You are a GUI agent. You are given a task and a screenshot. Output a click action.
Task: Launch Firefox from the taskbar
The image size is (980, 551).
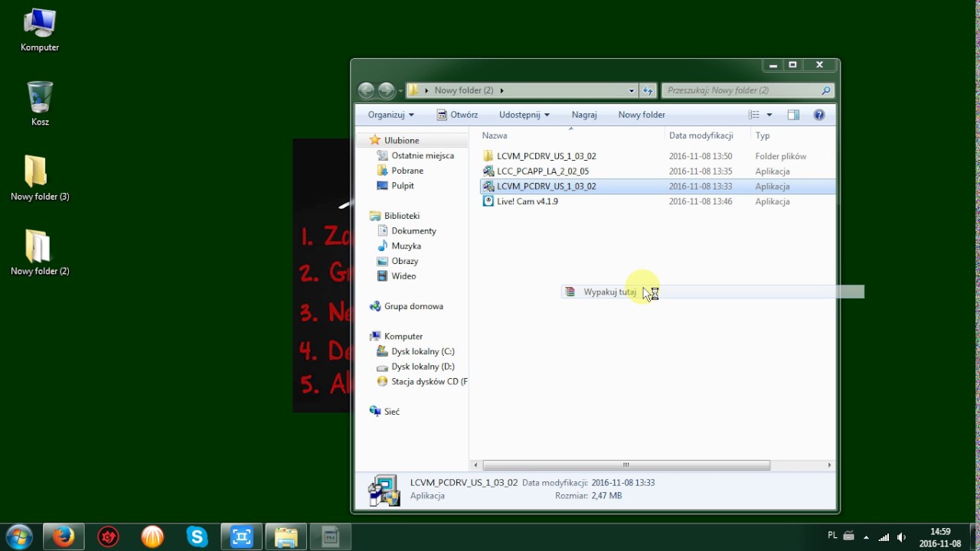tap(64, 536)
